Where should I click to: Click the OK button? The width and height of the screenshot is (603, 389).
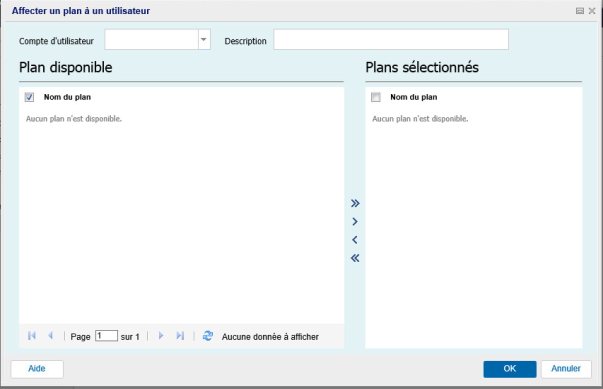pyautogui.click(x=510, y=369)
